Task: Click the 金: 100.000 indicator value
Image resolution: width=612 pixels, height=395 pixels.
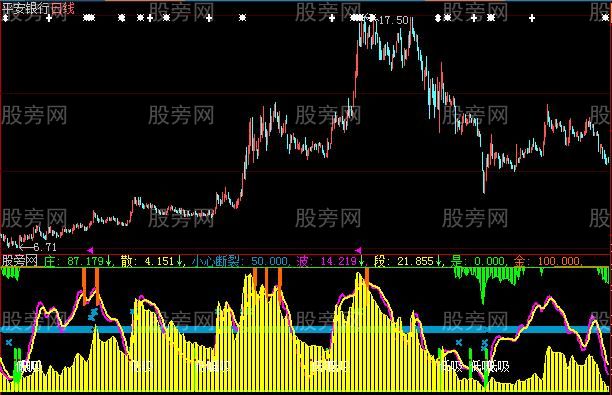Action: (547, 261)
